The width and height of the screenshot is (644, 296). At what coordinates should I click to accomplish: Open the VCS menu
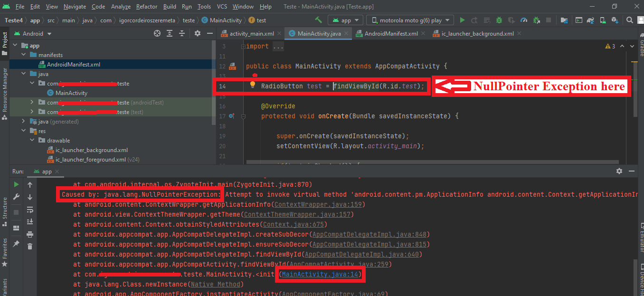tap(222, 7)
